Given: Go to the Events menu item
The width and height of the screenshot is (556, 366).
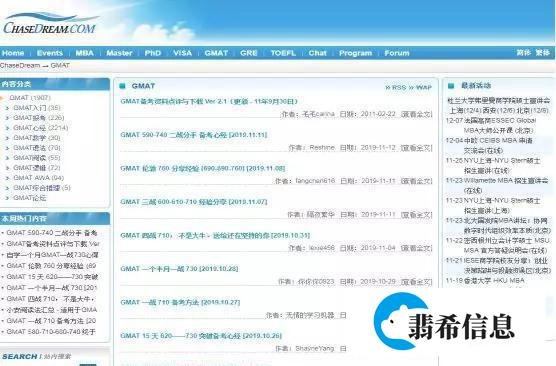Looking at the screenshot, I should [50, 53].
